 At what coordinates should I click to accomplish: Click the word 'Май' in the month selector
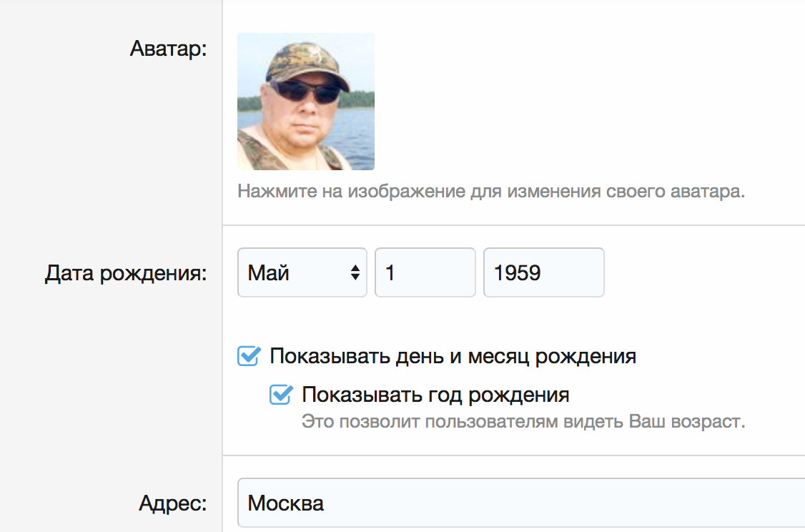pos(269,272)
